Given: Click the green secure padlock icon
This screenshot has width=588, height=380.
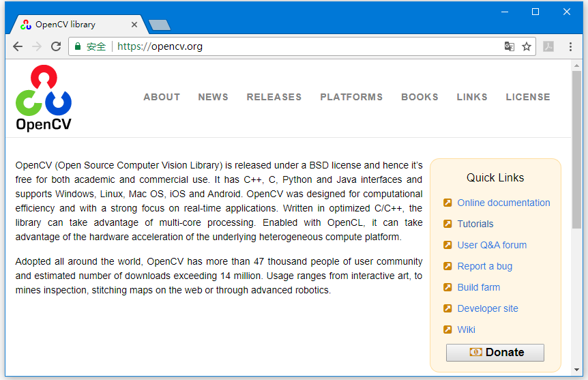Looking at the screenshot, I should [78, 46].
